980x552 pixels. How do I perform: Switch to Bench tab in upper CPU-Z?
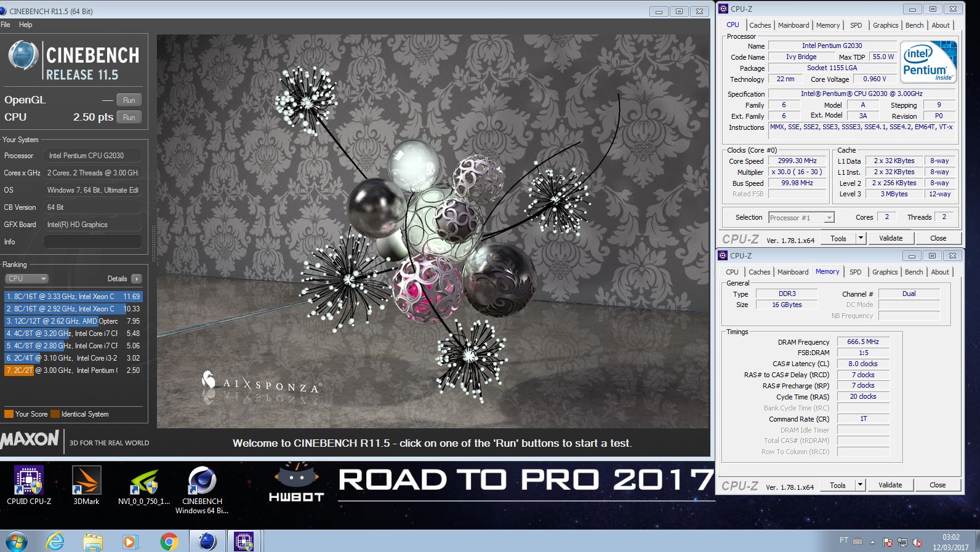(x=914, y=25)
